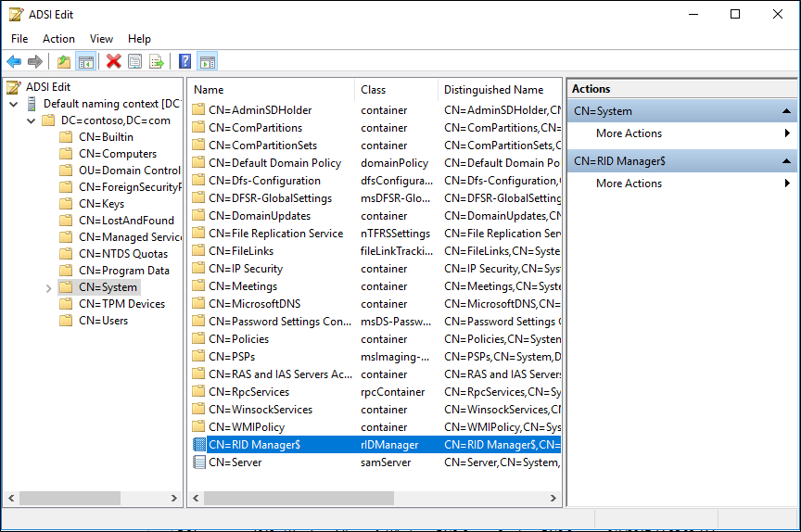Image resolution: width=801 pixels, height=532 pixels.
Task: Click right arrow of list pane scrollbar
Action: tap(553, 498)
